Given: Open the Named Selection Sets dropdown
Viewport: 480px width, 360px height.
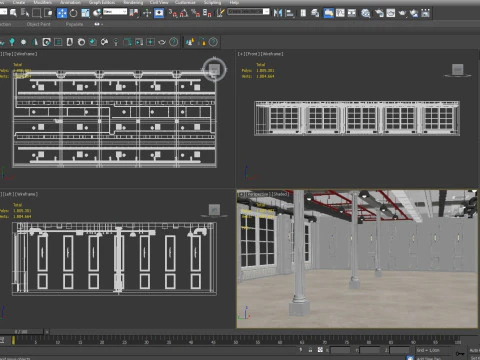Looking at the screenshot, I should tap(249, 12).
